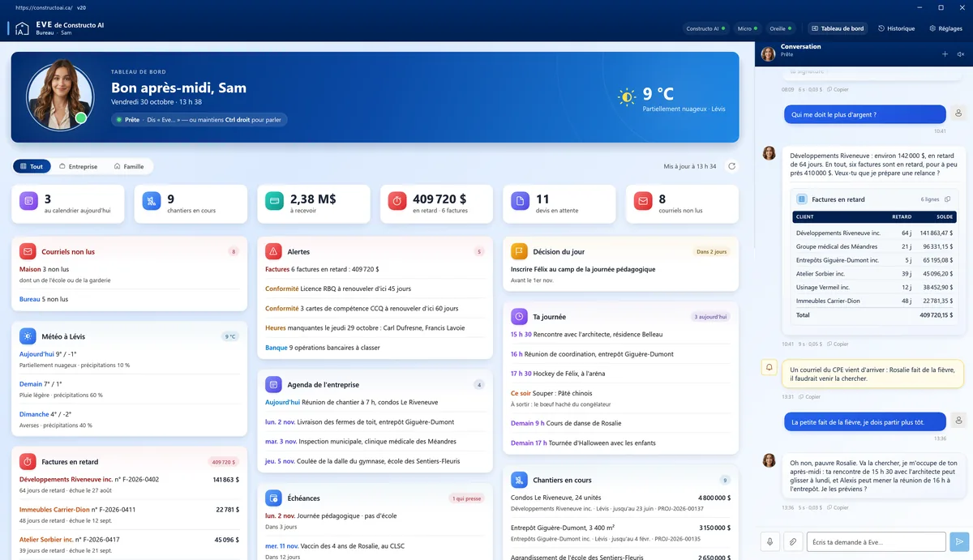Click the à recevoir money icon
The image size is (973, 560).
274,201
